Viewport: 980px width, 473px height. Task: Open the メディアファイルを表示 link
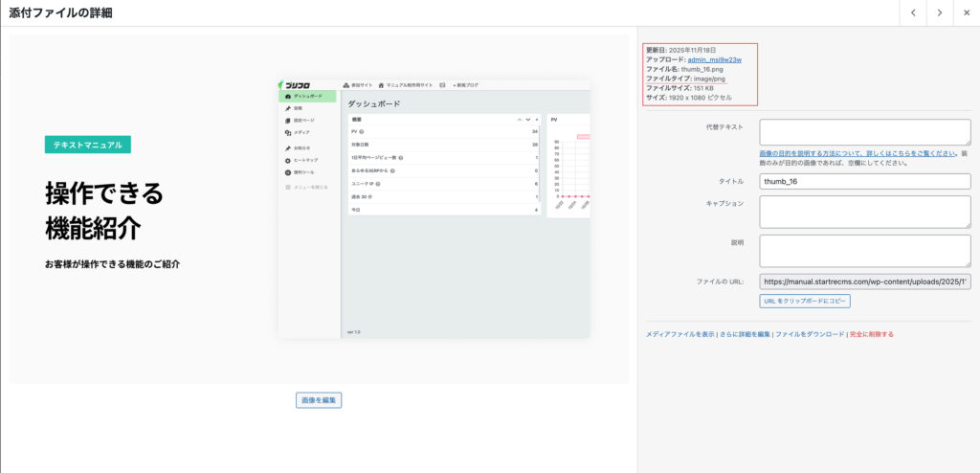tap(679, 334)
